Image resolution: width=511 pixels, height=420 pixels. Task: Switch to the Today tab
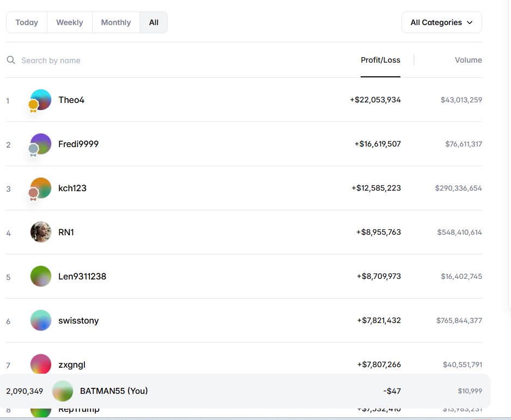[x=27, y=22]
